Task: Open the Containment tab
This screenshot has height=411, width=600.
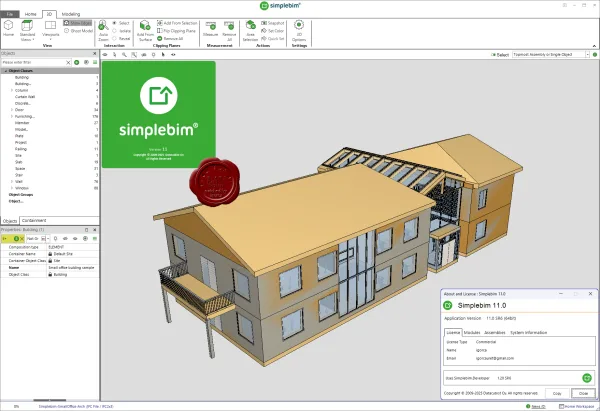Action: [x=34, y=220]
